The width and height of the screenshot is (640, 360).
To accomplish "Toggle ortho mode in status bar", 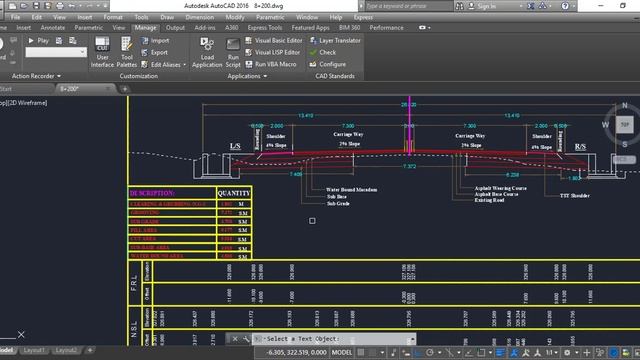I will click(418, 352).
